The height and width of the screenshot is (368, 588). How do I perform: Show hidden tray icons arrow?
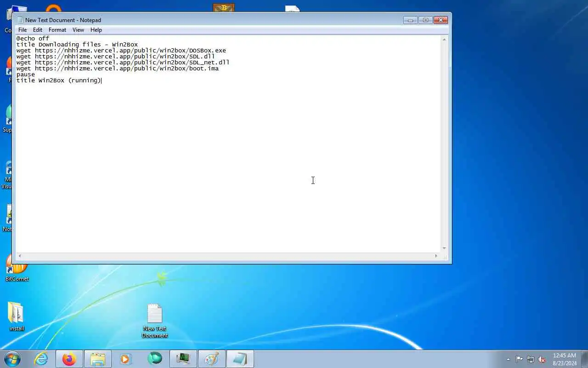click(508, 359)
